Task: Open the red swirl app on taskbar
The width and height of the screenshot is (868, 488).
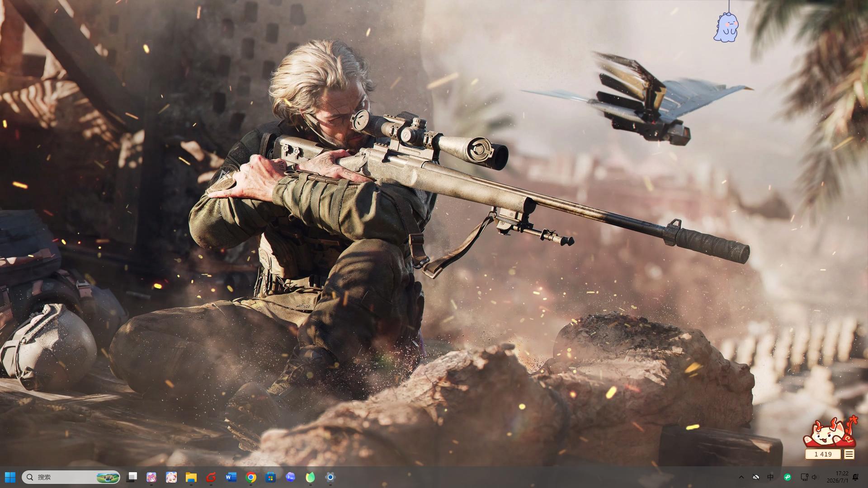Action: [x=211, y=477]
